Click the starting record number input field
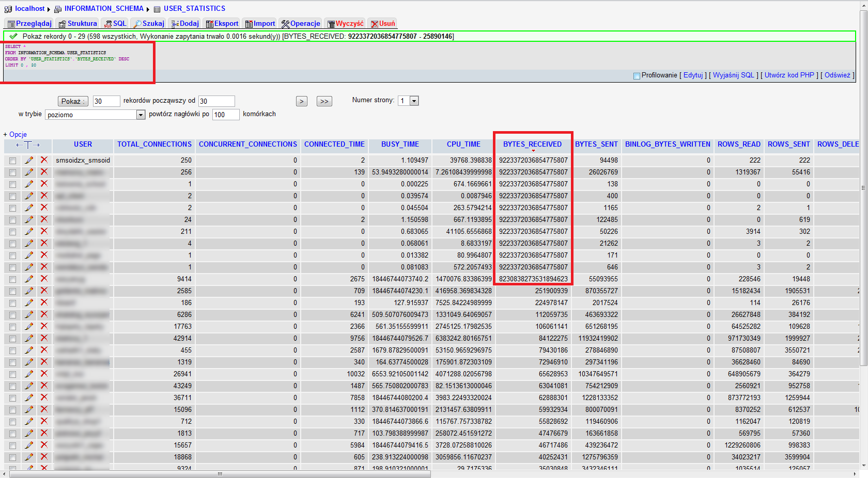Viewport: 868px width, 478px height. tap(216, 101)
